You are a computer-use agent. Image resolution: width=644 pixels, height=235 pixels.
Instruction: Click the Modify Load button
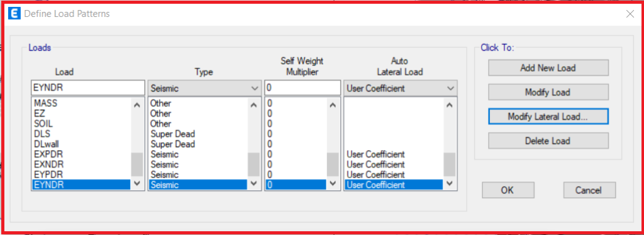click(548, 92)
